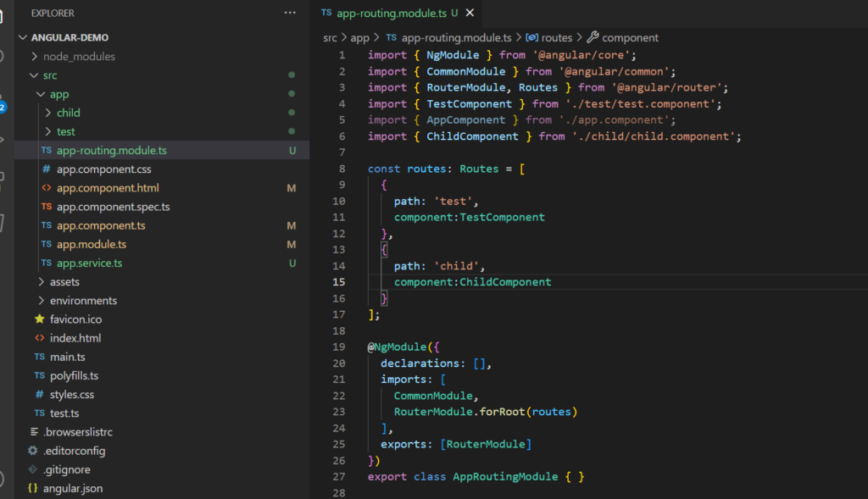Switch to app-routing.module.ts tab

[390, 13]
